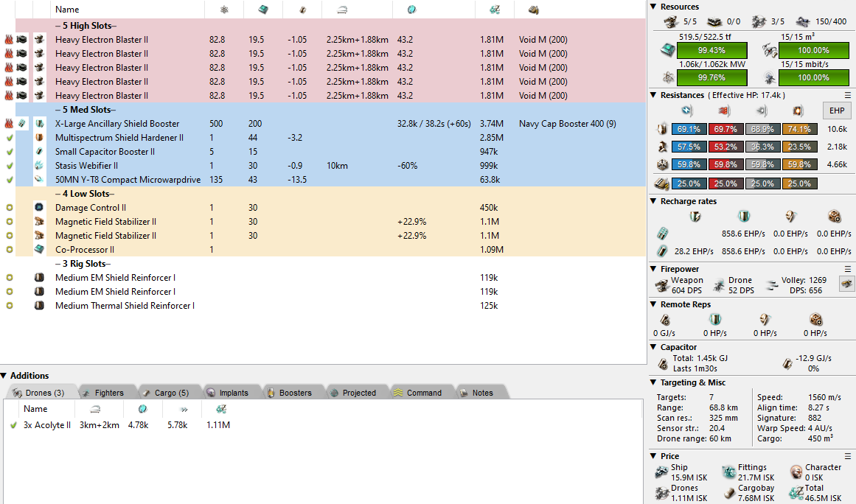Click the CPU usage 99.43% bar
Viewport: 856px width, 504px height.
711,50
